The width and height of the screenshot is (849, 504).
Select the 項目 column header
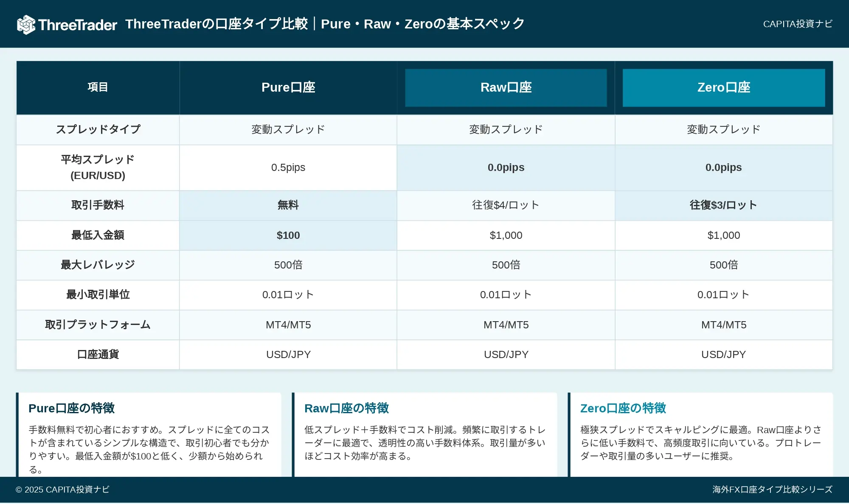[x=98, y=87]
